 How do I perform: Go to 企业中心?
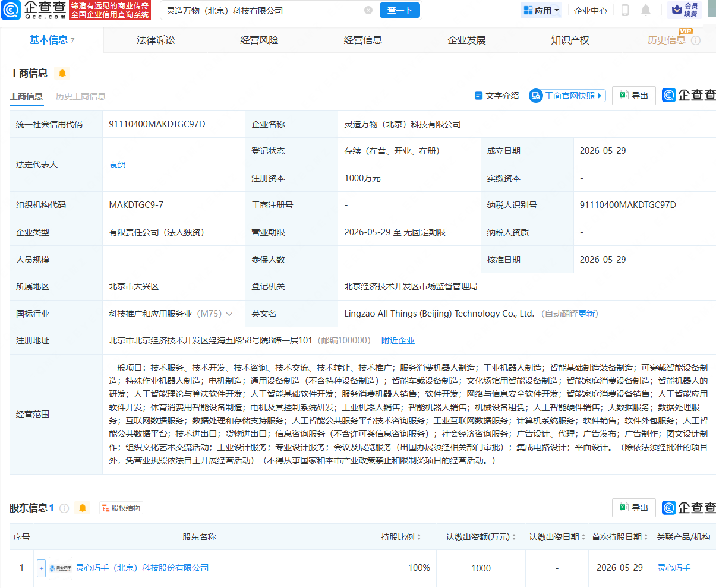[x=591, y=10]
